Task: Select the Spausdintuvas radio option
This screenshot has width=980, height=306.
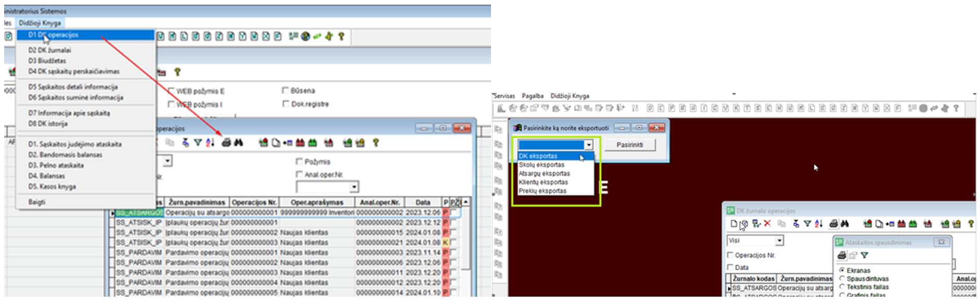Action: tap(842, 278)
